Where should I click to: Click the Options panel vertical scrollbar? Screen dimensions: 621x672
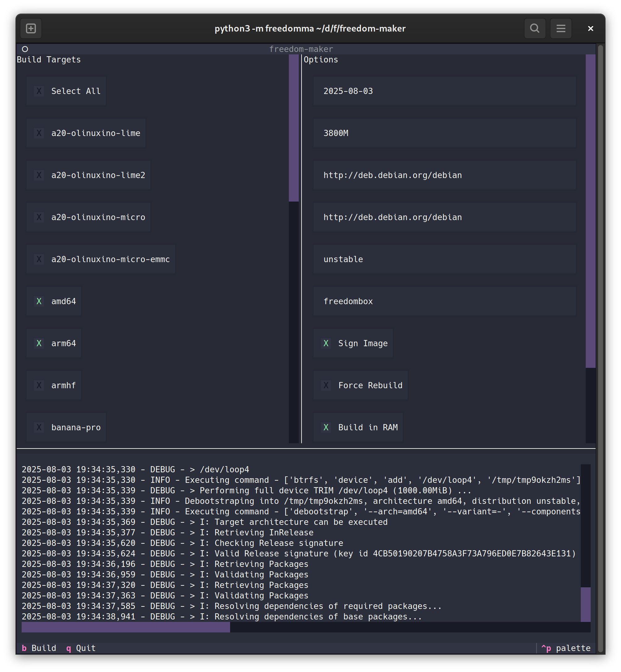(590, 249)
